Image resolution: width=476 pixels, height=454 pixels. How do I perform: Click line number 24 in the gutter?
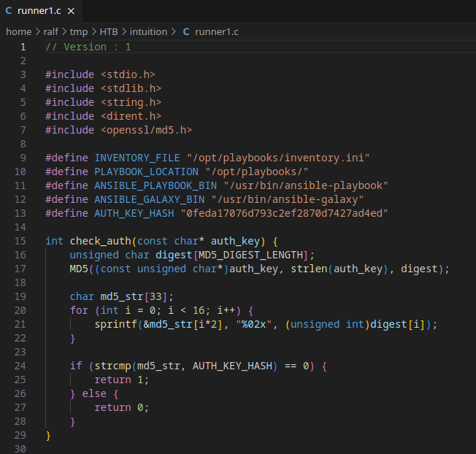pyautogui.click(x=20, y=366)
